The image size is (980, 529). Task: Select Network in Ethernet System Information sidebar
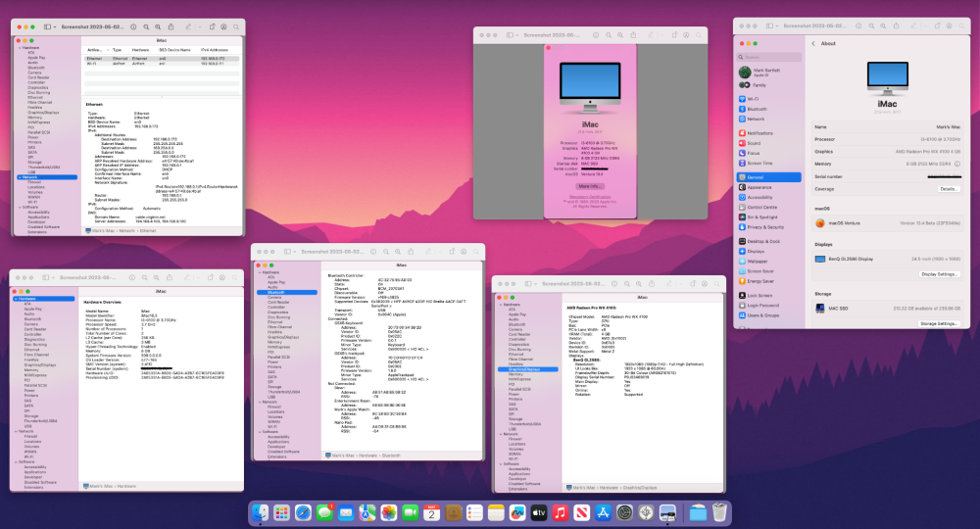[x=47, y=177]
